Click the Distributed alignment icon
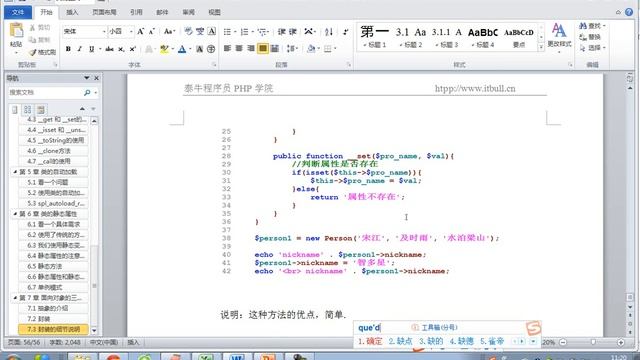Image resolution: width=640 pixels, height=360 pixels. [x=275, y=49]
